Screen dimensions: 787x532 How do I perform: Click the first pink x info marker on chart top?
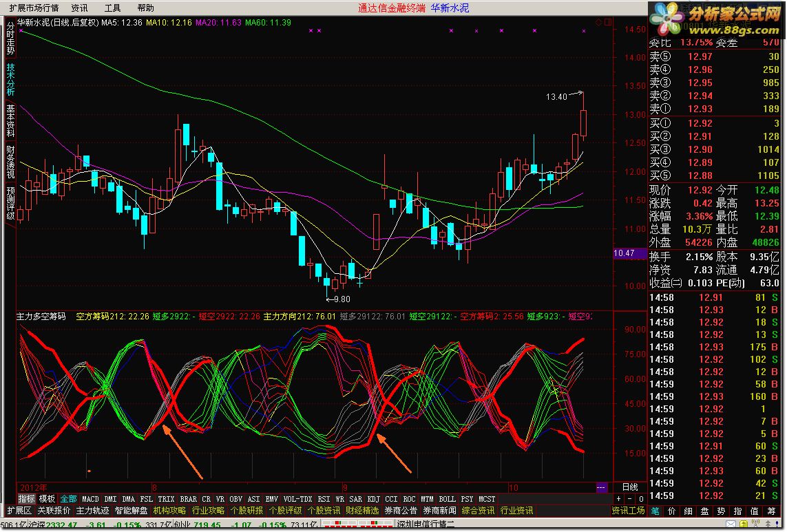(x=311, y=30)
